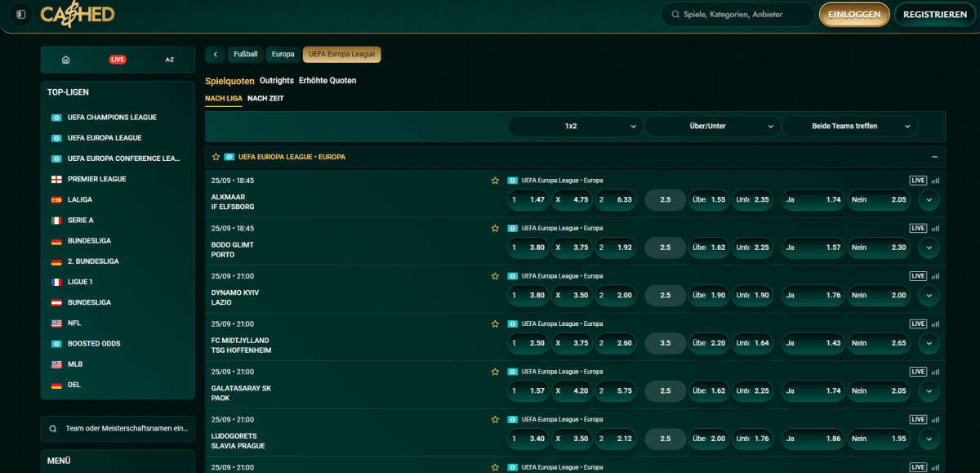Viewport: 980px width, 473px height.
Task: Click the 3.5 total line for Midtjylland
Action: point(666,343)
